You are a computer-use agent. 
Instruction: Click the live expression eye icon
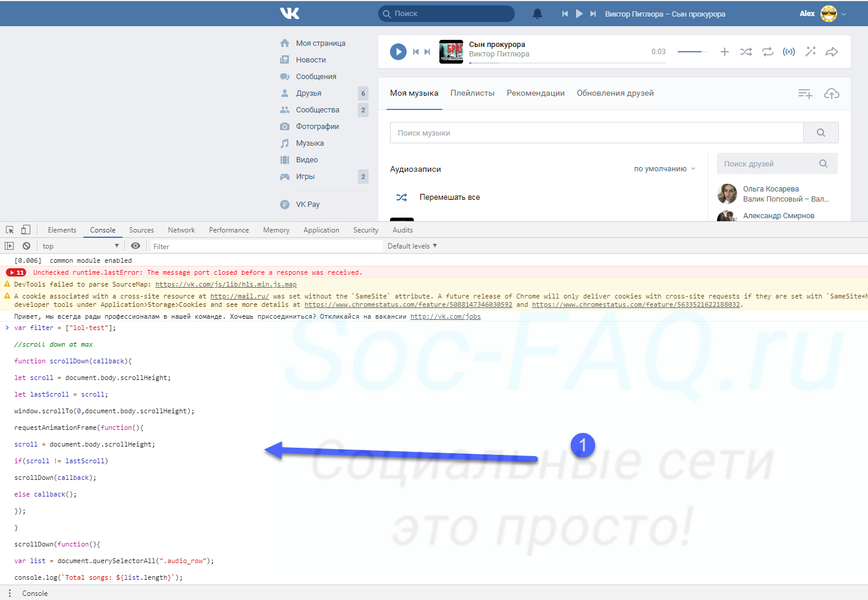(136, 246)
